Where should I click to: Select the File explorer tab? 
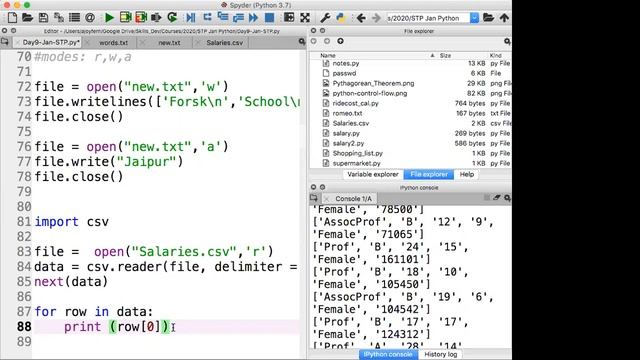(429, 174)
